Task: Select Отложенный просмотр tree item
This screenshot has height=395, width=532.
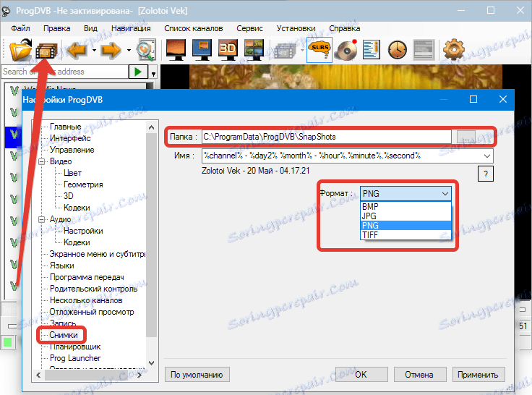Action: pyautogui.click(x=92, y=312)
